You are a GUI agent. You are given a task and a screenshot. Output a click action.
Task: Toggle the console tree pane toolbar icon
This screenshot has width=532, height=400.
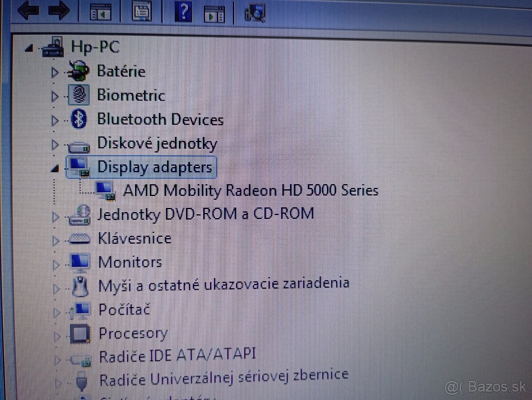(101, 12)
